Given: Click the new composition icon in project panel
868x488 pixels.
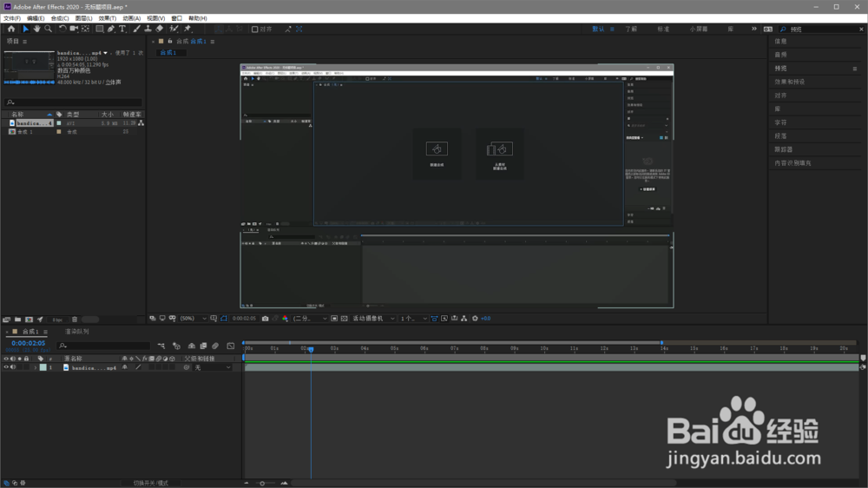Looking at the screenshot, I should [29, 320].
